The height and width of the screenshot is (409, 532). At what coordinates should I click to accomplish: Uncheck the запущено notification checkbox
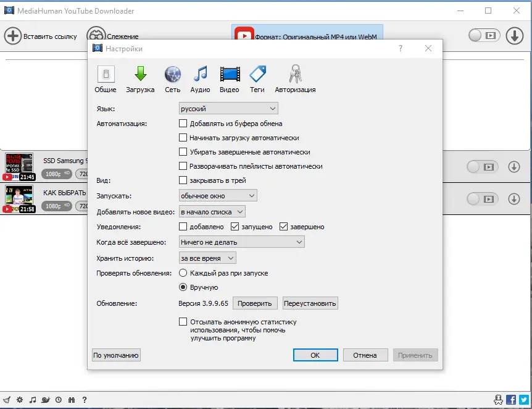click(x=235, y=227)
